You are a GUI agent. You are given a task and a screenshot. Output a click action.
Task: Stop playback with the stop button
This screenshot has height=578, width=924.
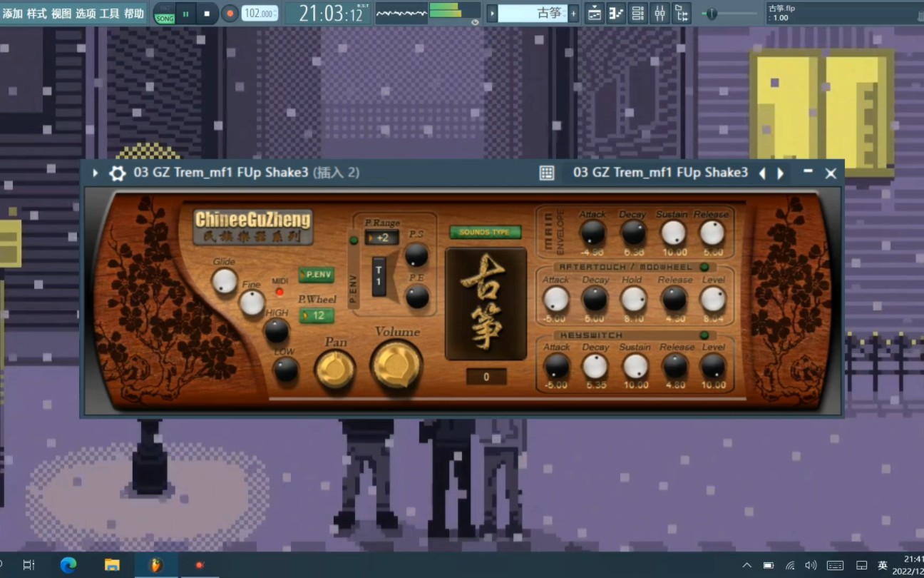pos(207,14)
